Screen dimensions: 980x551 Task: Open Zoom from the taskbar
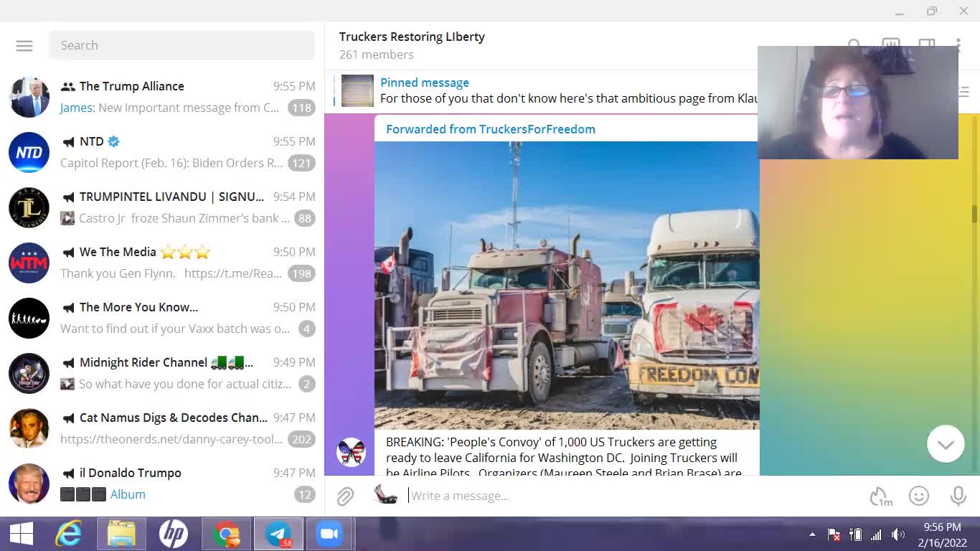pos(329,534)
